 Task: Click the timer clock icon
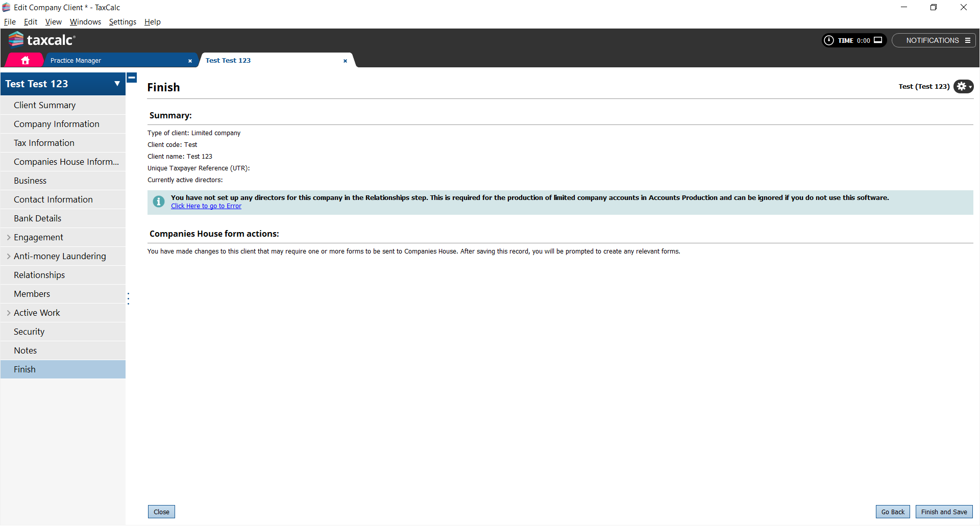tap(829, 40)
